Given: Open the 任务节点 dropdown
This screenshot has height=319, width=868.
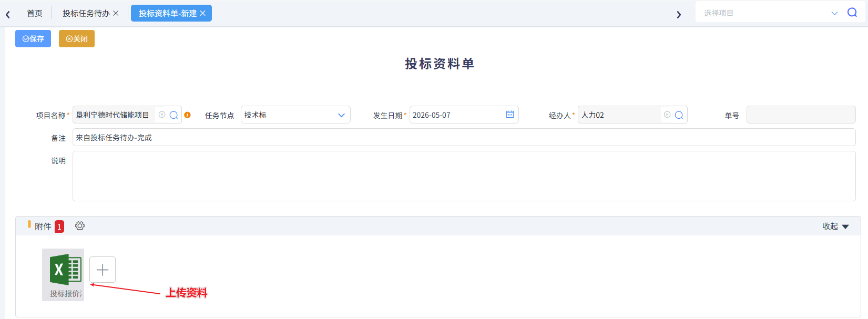Looking at the screenshot, I should [x=295, y=115].
